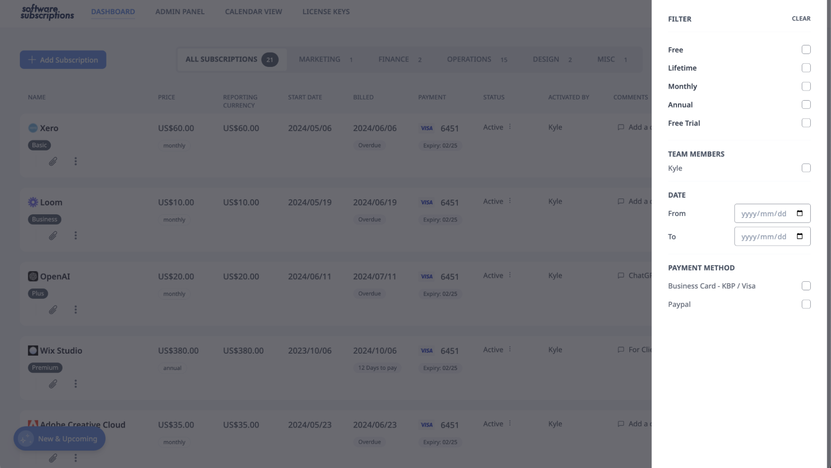Open attachment paperclip in Loom row

tap(53, 235)
